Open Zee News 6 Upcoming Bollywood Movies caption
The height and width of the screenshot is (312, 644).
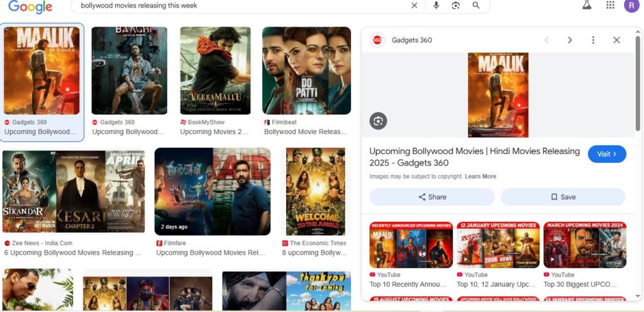click(72, 253)
